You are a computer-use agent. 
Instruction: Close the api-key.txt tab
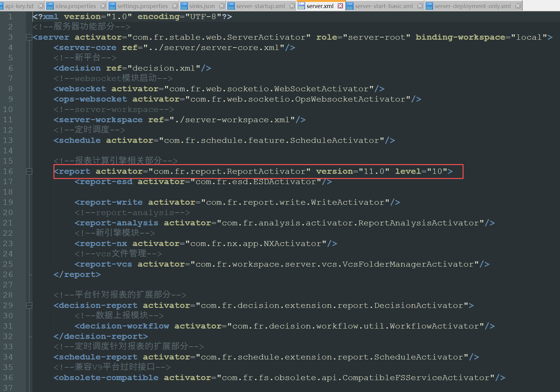tap(41, 6)
